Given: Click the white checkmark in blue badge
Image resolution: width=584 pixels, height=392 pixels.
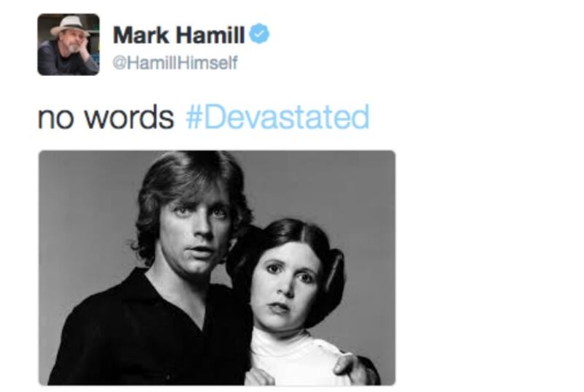Looking at the screenshot, I should [x=259, y=34].
